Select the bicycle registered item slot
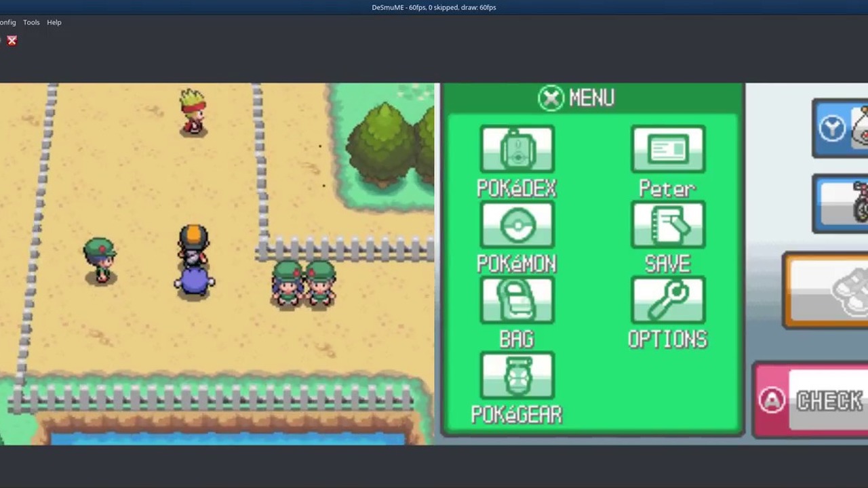Screen dimensions: 868x488 pyautogui.click(x=840, y=204)
